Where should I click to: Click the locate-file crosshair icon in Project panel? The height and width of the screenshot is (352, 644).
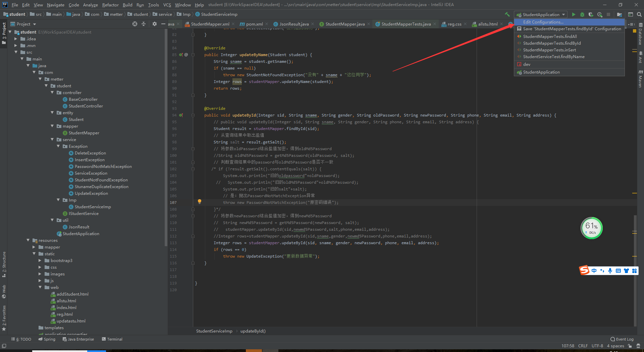click(135, 24)
